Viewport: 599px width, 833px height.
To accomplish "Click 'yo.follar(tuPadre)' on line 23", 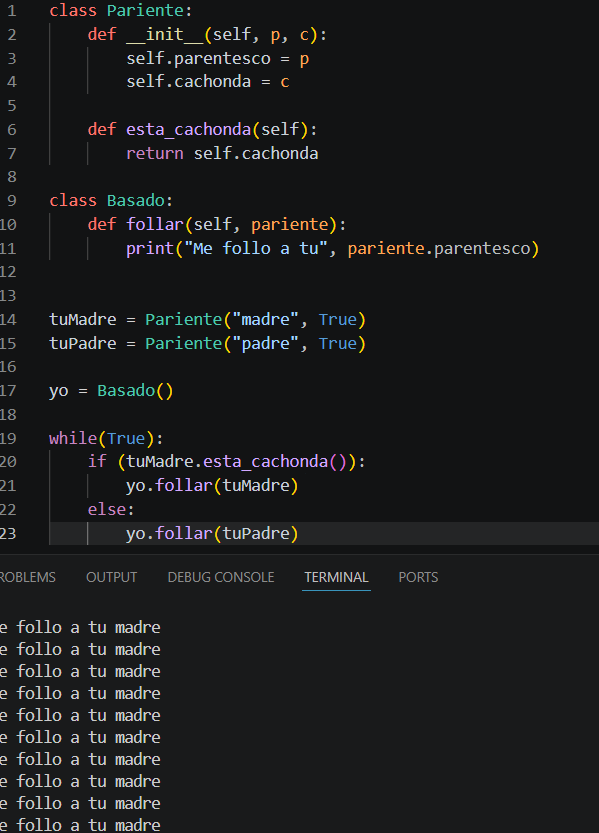I will click(212, 533).
